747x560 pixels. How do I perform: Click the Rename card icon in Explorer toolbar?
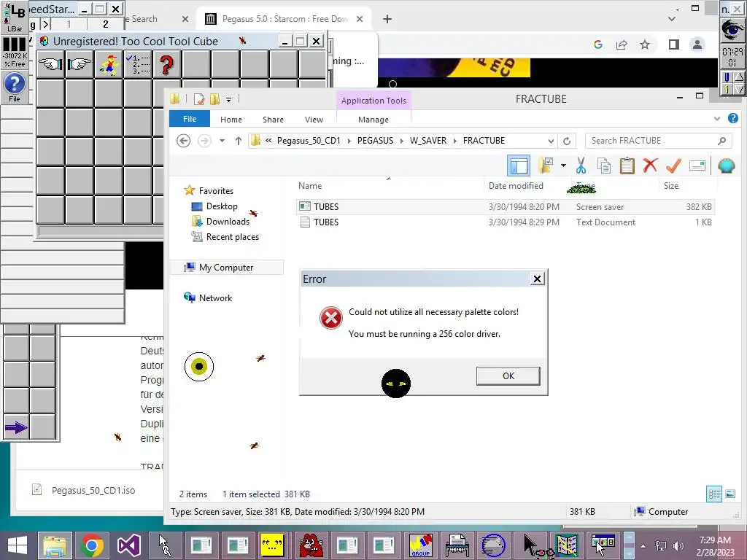(x=697, y=166)
